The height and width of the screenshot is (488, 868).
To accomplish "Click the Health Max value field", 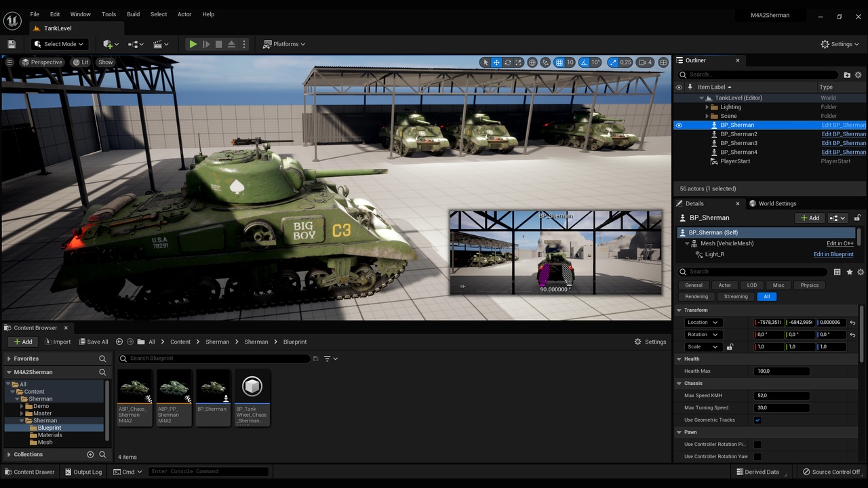I will coord(781,371).
